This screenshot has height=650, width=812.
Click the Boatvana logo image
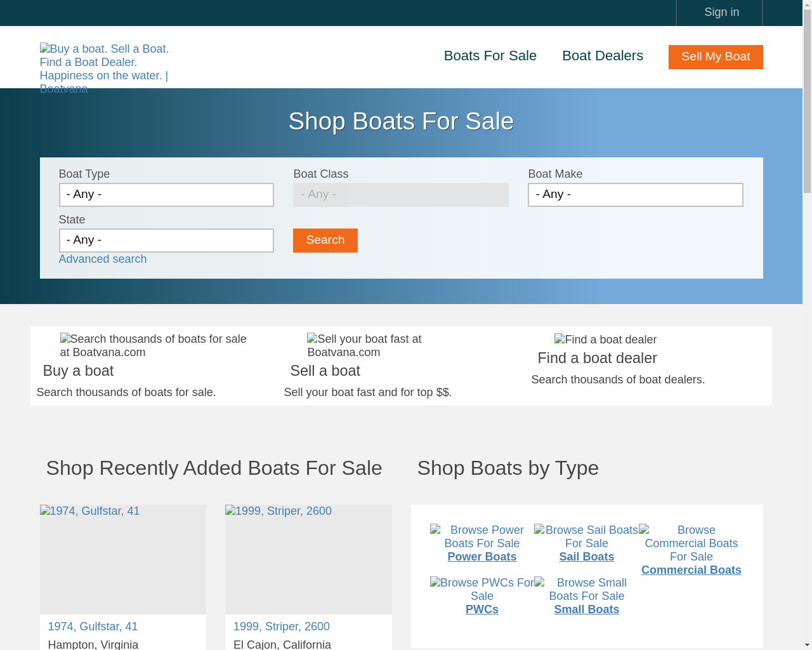click(x=104, y=69)
